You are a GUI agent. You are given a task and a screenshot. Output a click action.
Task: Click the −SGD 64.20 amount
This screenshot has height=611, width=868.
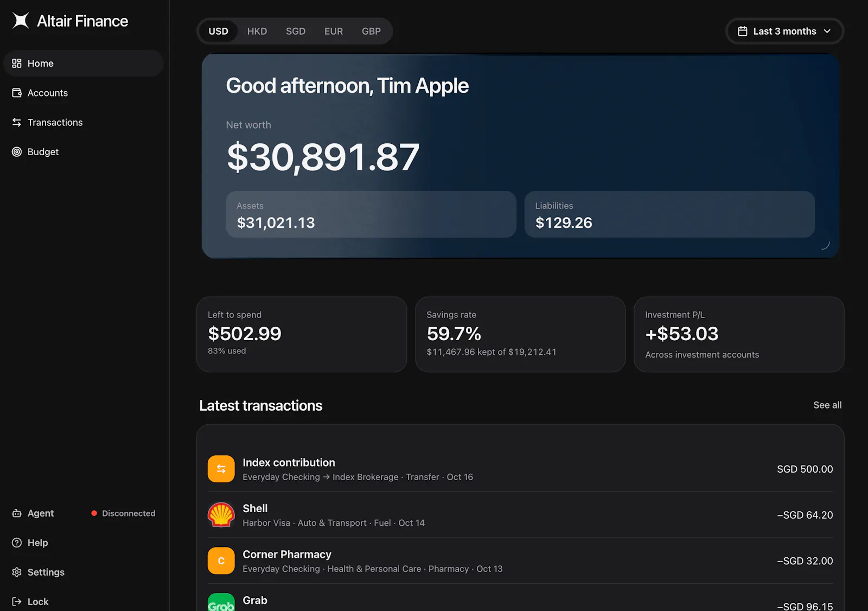805,515
